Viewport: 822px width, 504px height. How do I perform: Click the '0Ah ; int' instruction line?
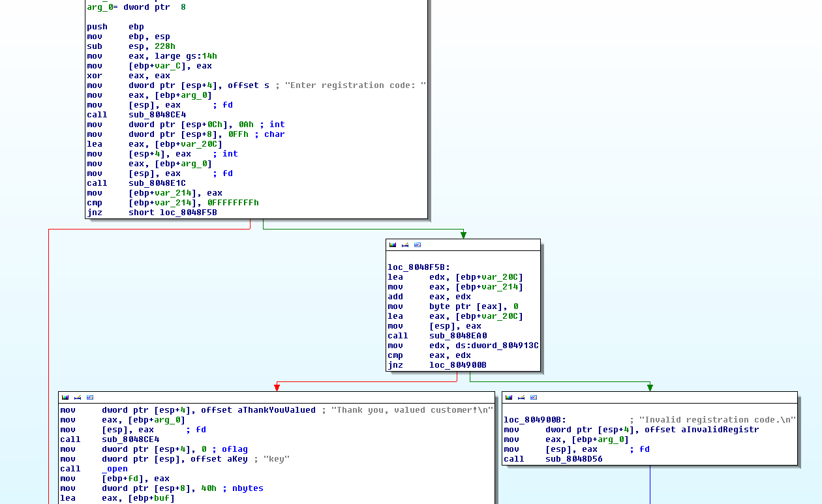point(186,125)
